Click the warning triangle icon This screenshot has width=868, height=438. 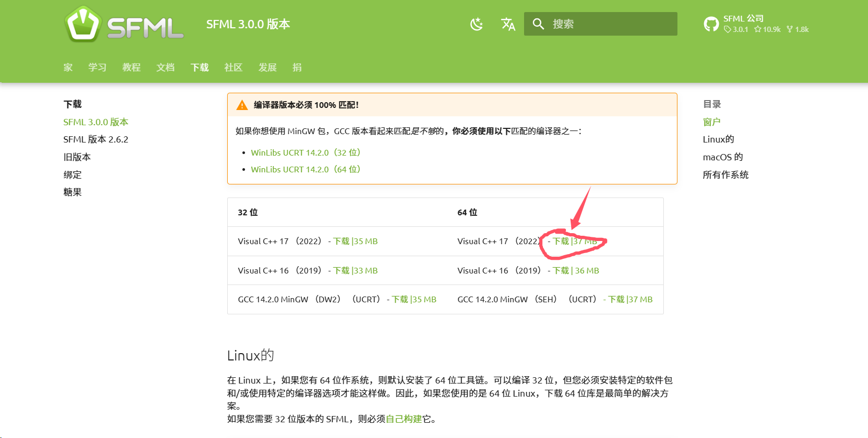click(242, 105)
